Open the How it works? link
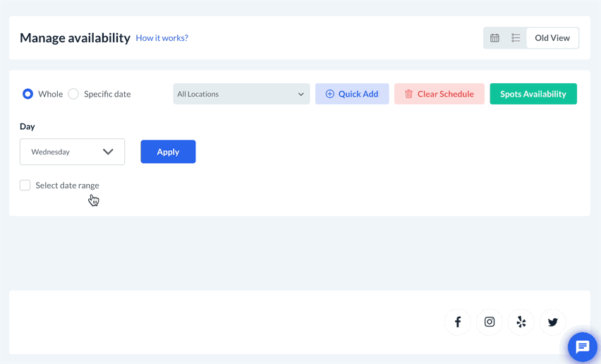 tap(162, 38)
